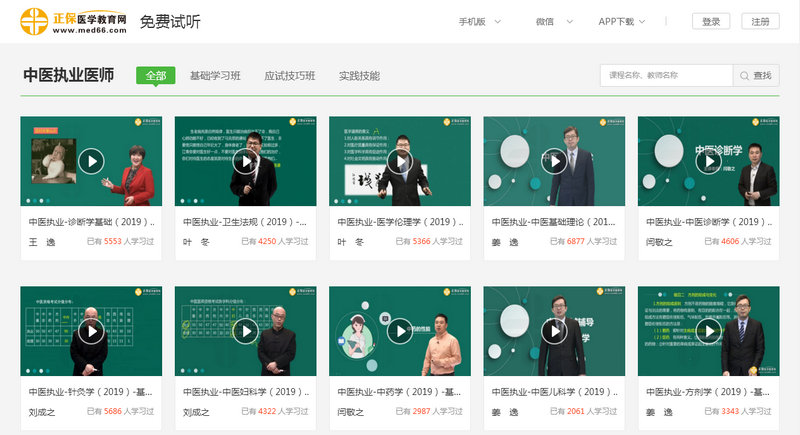Viewport: 800px width, 435px height.
Task: Expand the 手机版 dropdown
Action: click(x=477, y=21)
